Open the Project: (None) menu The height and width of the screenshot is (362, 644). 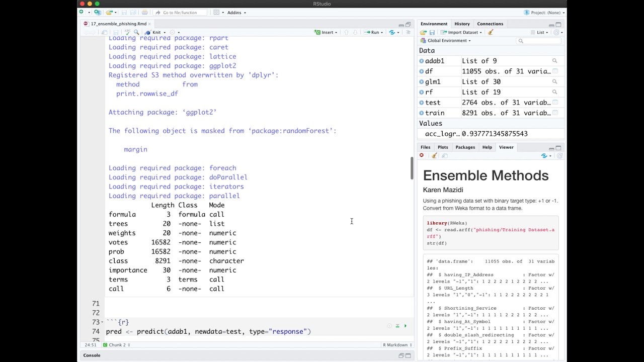[544, 13]
